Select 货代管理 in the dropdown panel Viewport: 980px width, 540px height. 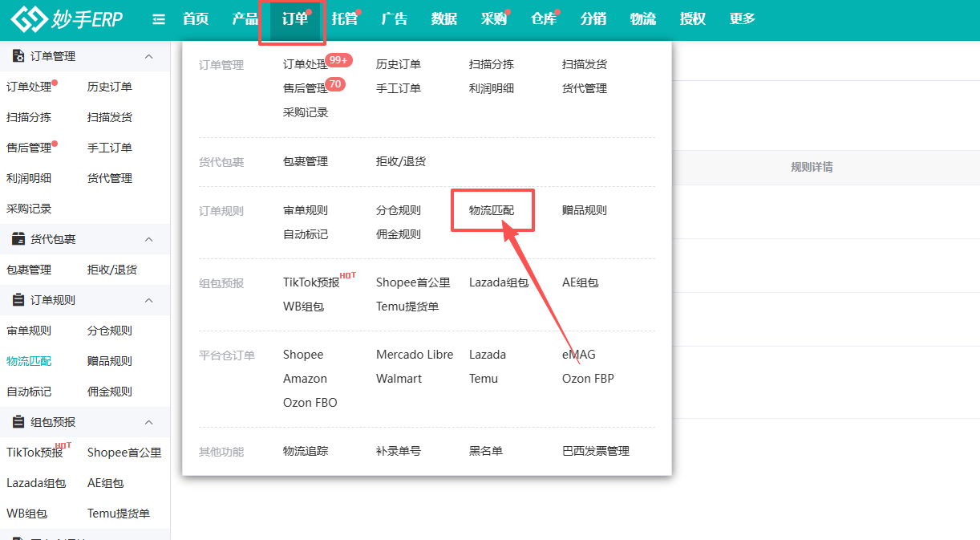(x=585, y=88)
